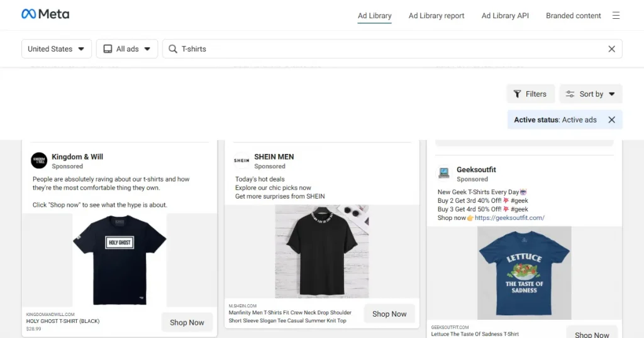Click Shop Now on SHEIN MEN ad
644x338 pixels.
click(x=389, y=313)
